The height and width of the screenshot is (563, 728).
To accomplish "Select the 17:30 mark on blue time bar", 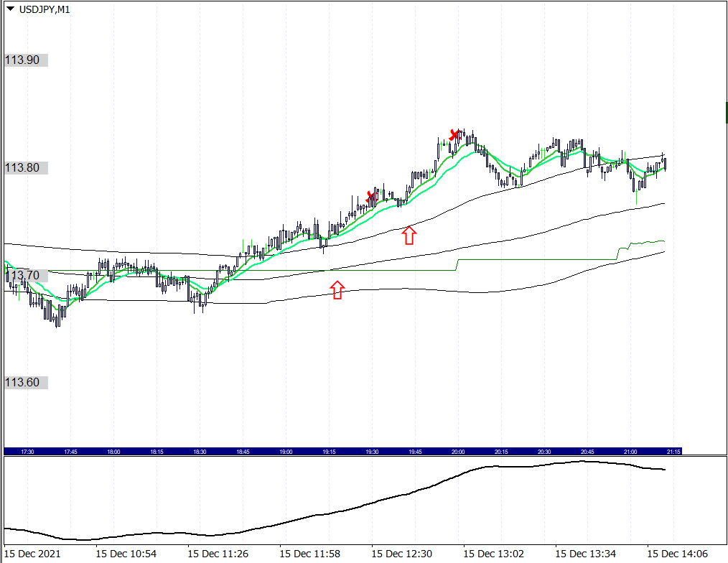I will point(27,452).
